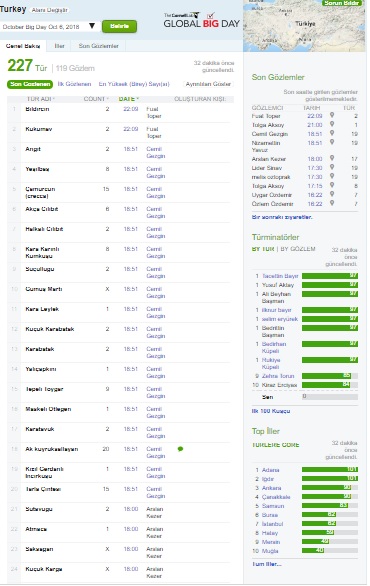
Task: Open the October Big Day date dropdown
Action: pos(49,27)
